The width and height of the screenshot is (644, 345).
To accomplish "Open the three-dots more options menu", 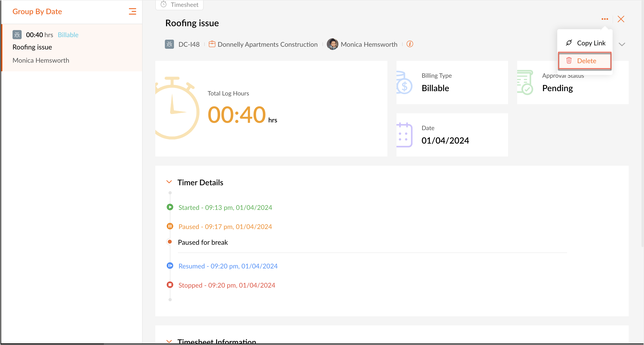I will pos(605,19).
